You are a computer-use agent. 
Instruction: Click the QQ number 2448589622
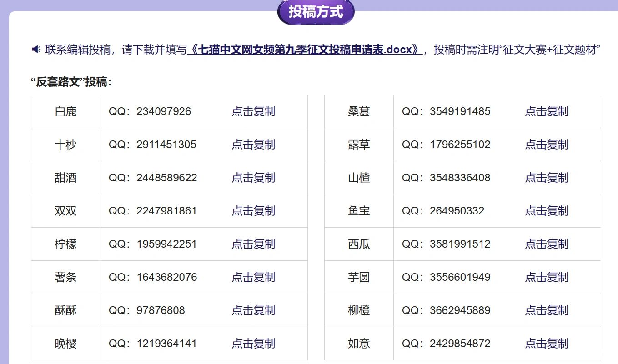click(167, 178)
